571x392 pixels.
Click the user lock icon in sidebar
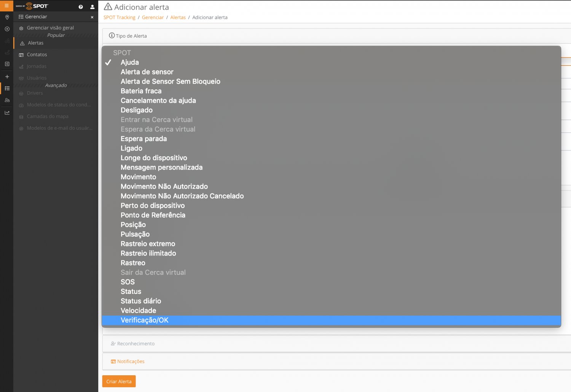pos(7,100)
